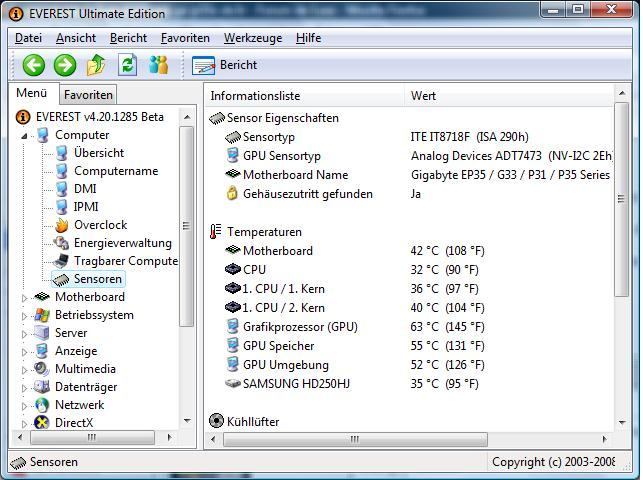The image size is (643, 480).
Task: Click the DirectX icon in the tree
Action: click(x=42, y=422)
